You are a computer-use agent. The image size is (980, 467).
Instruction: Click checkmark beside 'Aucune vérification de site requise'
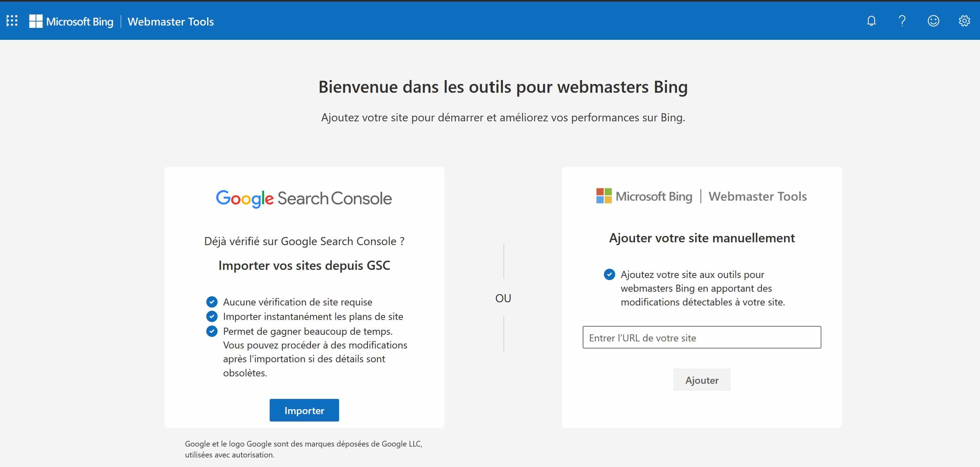(212, 302)
